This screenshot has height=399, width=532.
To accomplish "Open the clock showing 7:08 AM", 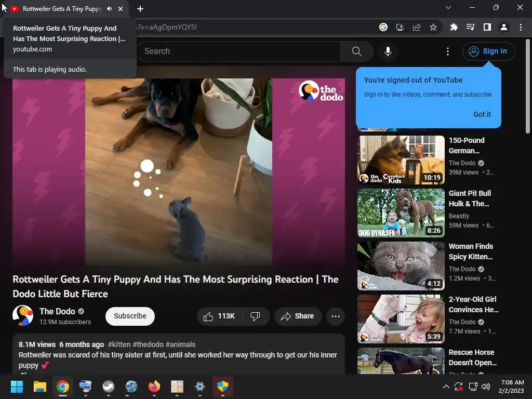I will pyautogui.click(x=511, y=387).
